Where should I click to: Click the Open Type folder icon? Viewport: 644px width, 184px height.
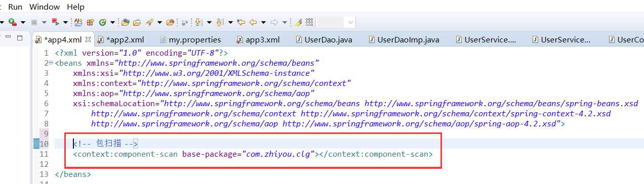(125, 22)
